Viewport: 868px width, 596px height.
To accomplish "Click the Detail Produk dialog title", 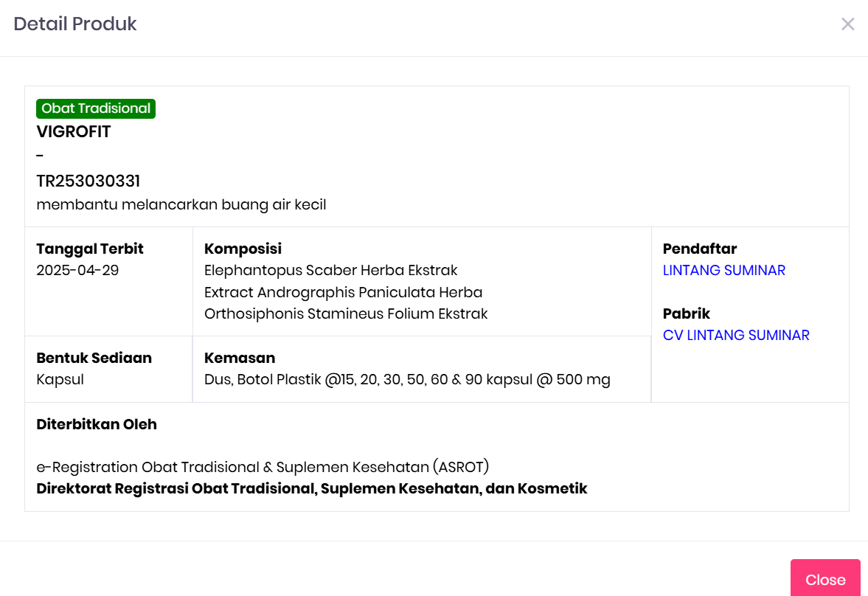I will (x=75, y=24).
